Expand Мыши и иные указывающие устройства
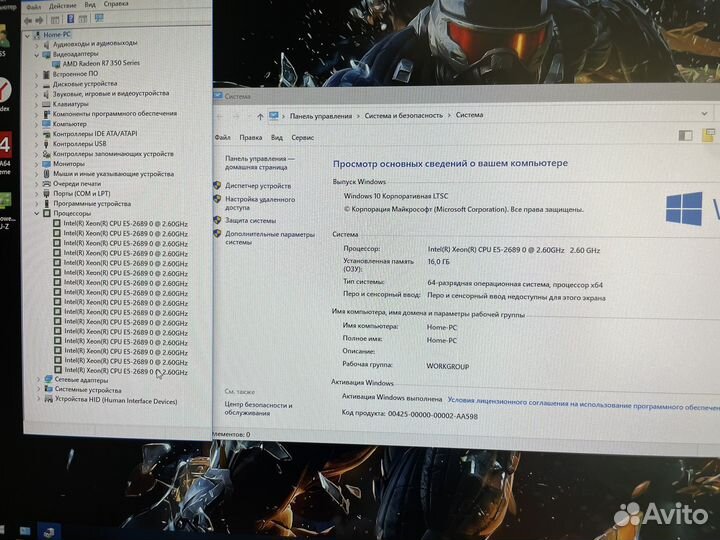The width and height of the screenshot is (720, 540). 36,174
